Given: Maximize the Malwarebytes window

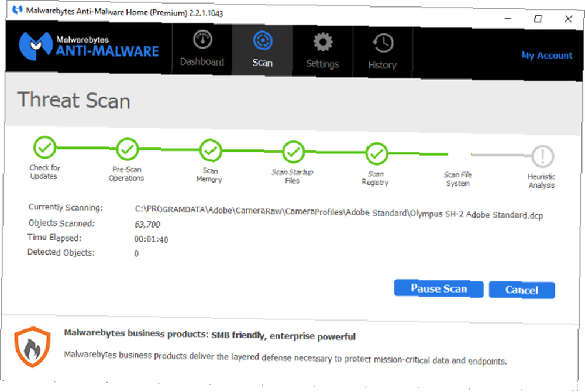Looking at the screenshot, I should 538,19.
